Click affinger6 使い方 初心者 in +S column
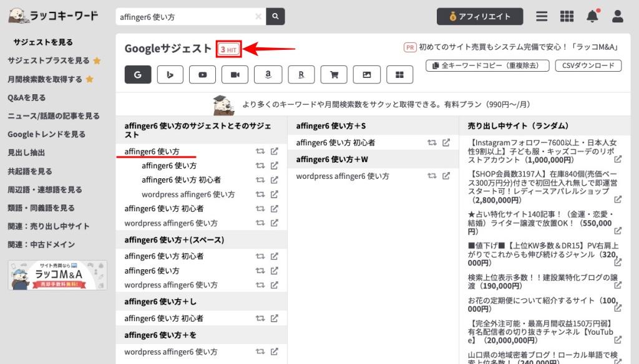The width and height of the screenshot is (639, 364). point(335,143)
